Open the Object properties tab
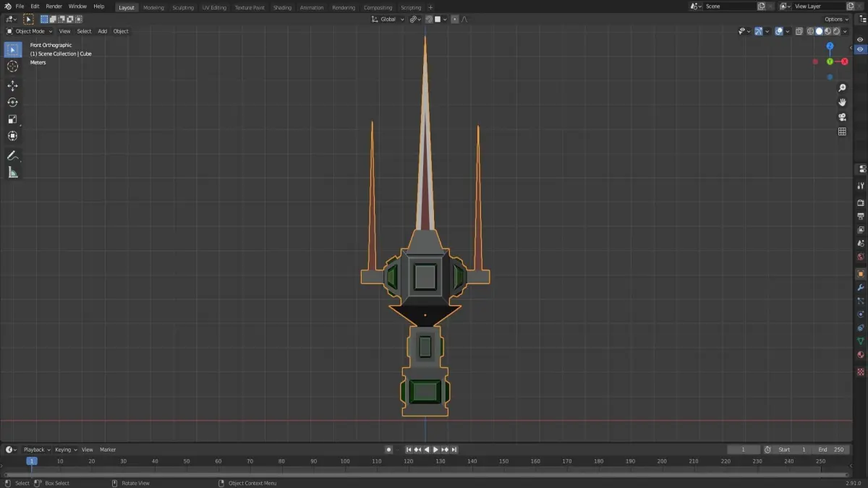The width and height of the screenshot is (868, 488). pyautogui.click(x=861, y=274)
